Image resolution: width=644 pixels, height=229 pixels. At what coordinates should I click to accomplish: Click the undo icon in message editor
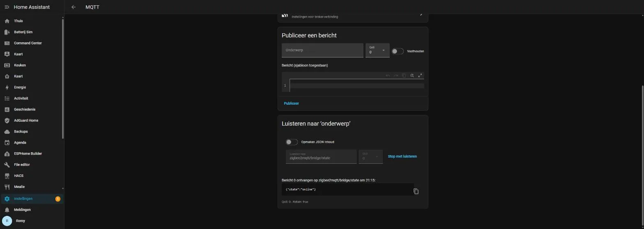tap(388, 76)
